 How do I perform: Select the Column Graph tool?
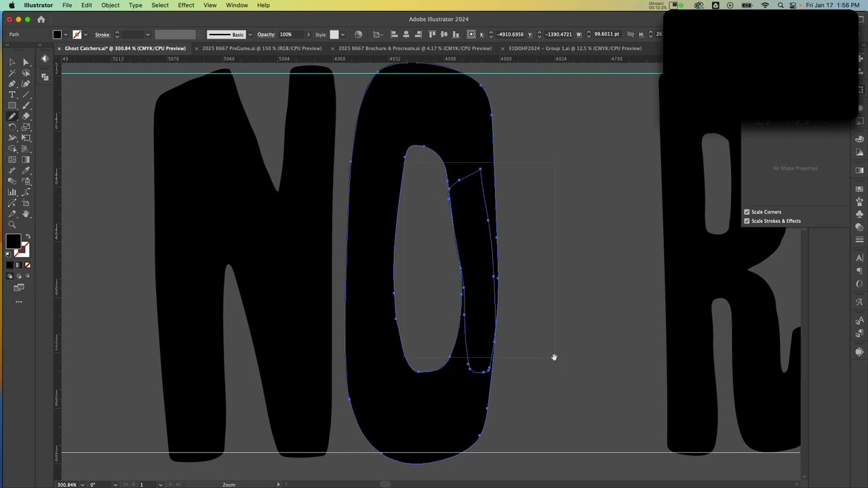[12, 192]
